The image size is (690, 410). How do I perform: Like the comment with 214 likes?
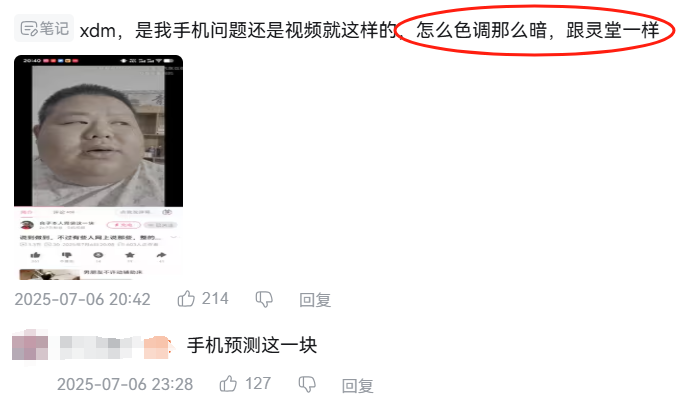(x=186, y=299)
